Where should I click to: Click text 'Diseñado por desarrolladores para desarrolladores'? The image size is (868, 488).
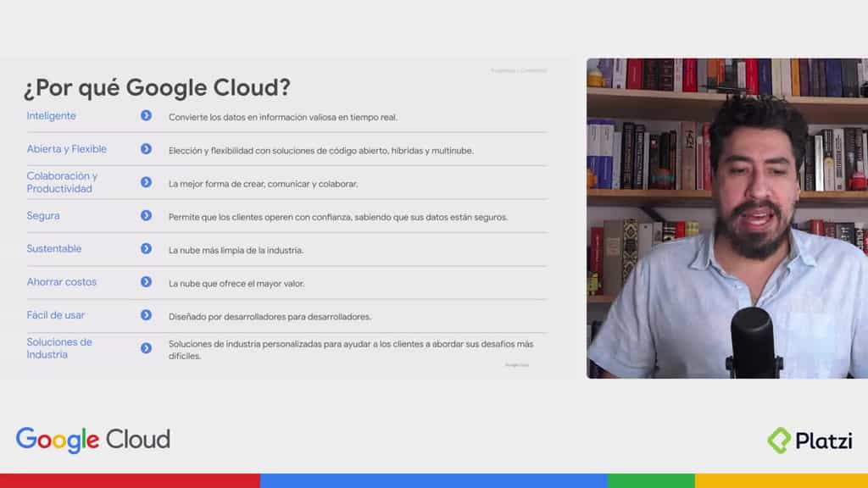(270, 317)
